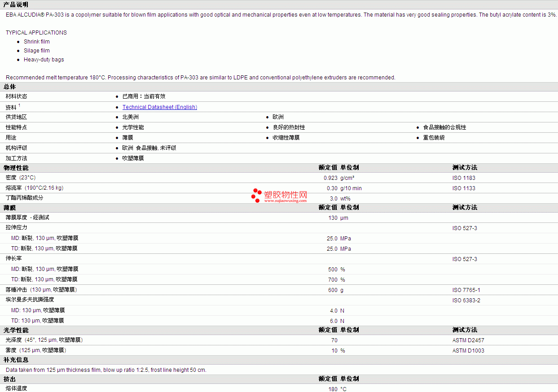The height and width of the screenshot is (392, 558).
Task: Click the 光学性能 section header
Action: click(16, 330)
